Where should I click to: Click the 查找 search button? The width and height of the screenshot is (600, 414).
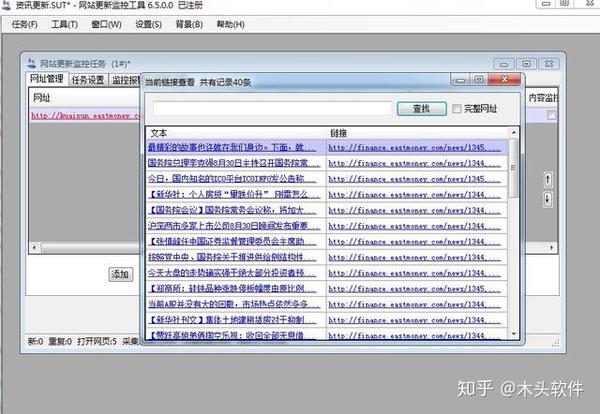tap(421, 109)
